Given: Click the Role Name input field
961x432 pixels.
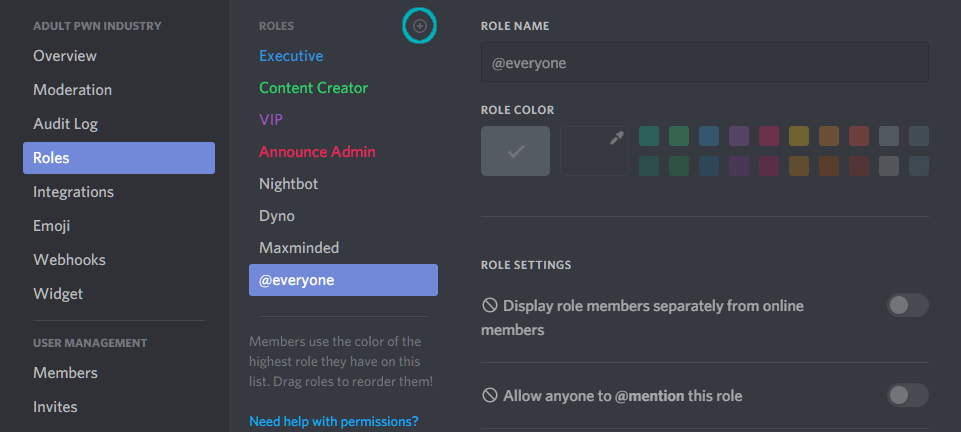Looking at the screenshot, I should point(704,62).
